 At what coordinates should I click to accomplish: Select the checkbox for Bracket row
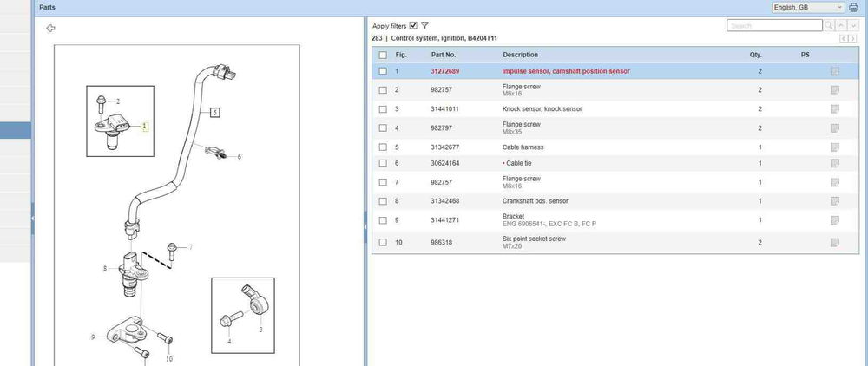pyautogui.click(x=383, y=220)
